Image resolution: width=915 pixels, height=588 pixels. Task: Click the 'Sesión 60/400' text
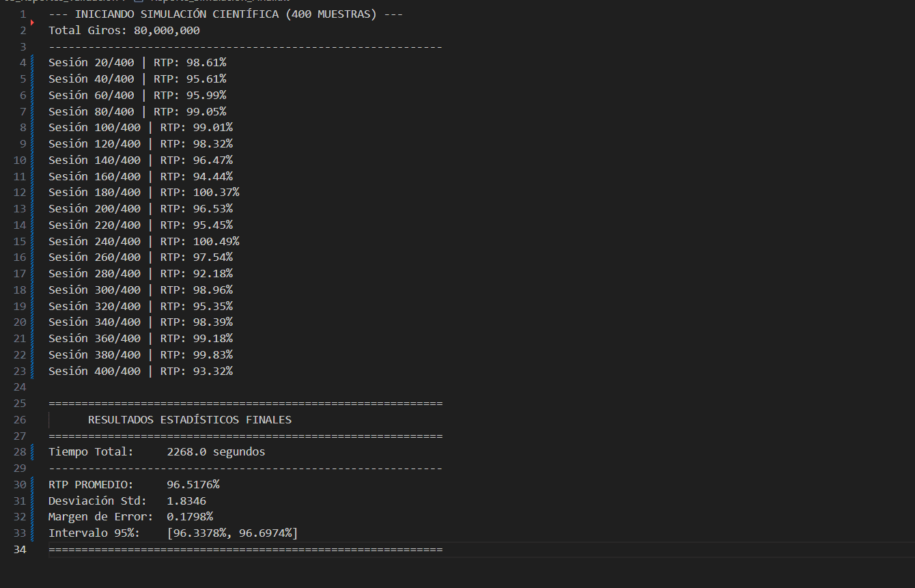[x=91, y=96]
